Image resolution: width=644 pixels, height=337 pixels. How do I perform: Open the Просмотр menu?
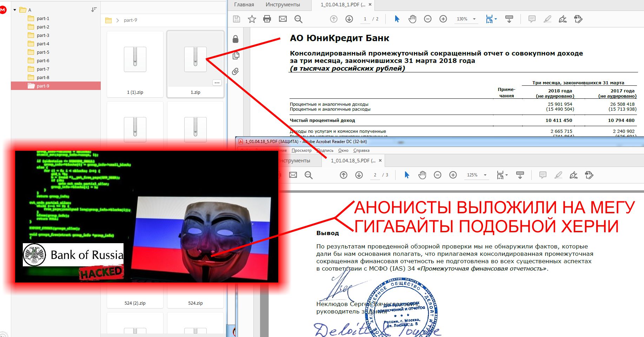[301, 150]
